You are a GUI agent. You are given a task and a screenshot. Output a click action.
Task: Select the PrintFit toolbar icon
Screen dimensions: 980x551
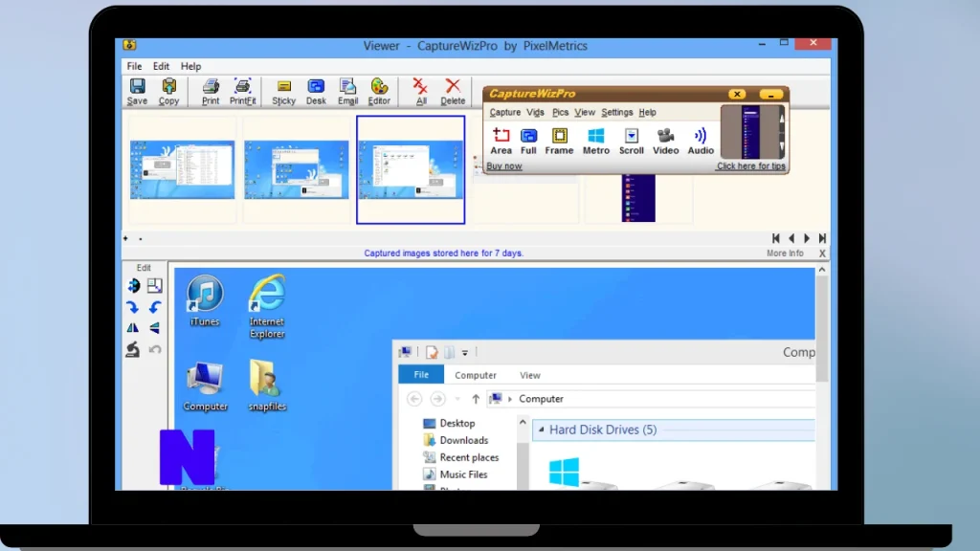tap(242, 91)
